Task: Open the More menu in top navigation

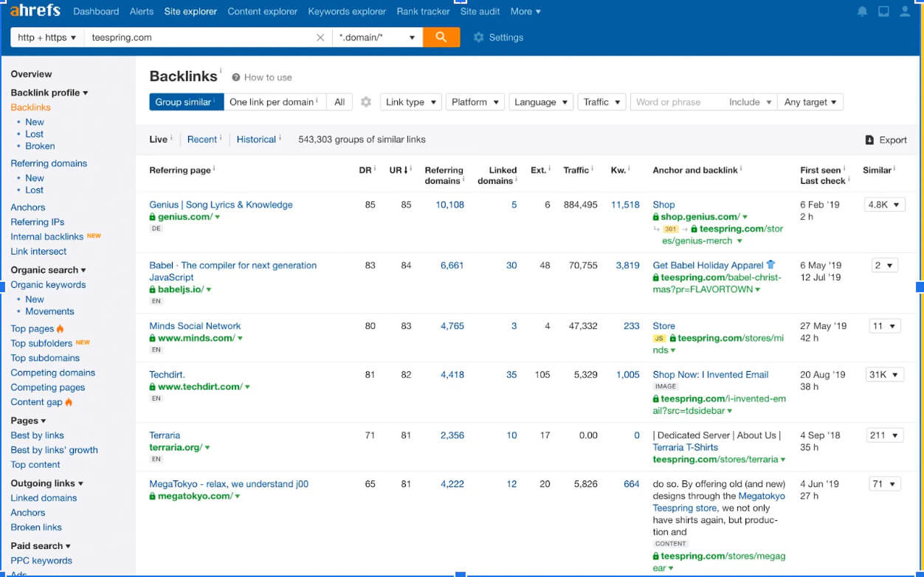Action: coord(525,11)
